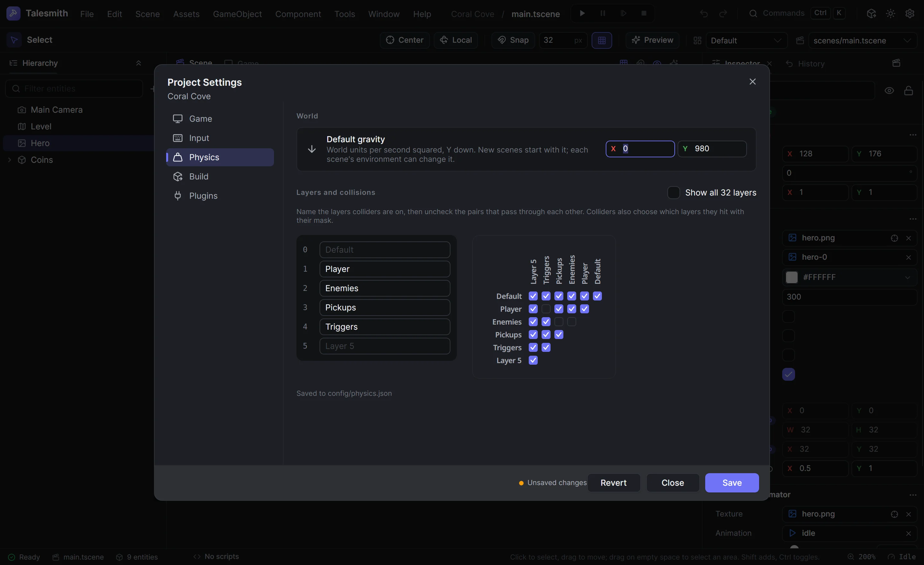Click the tint color swatch beside #FFFFFF
This screenshot has height=565, width=924.
[x=791, y=277]
